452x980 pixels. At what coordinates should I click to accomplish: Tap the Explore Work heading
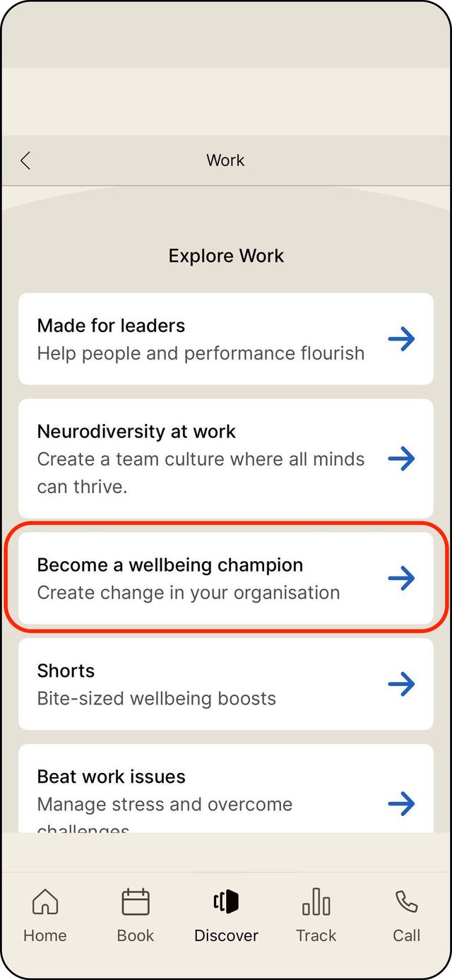click(x=226, y=256)
